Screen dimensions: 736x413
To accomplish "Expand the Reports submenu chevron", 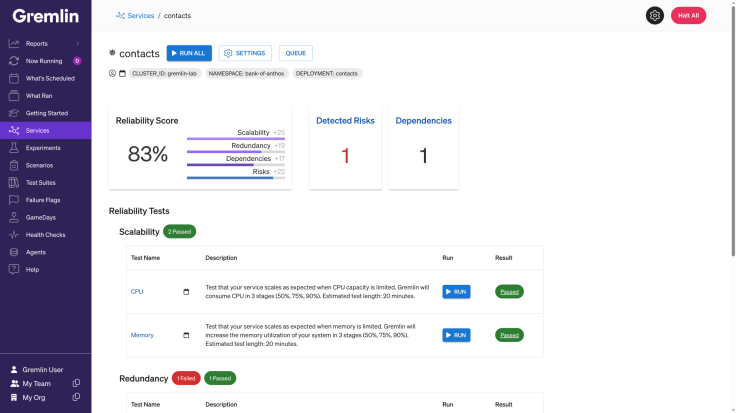I will [x=77, y=44].
